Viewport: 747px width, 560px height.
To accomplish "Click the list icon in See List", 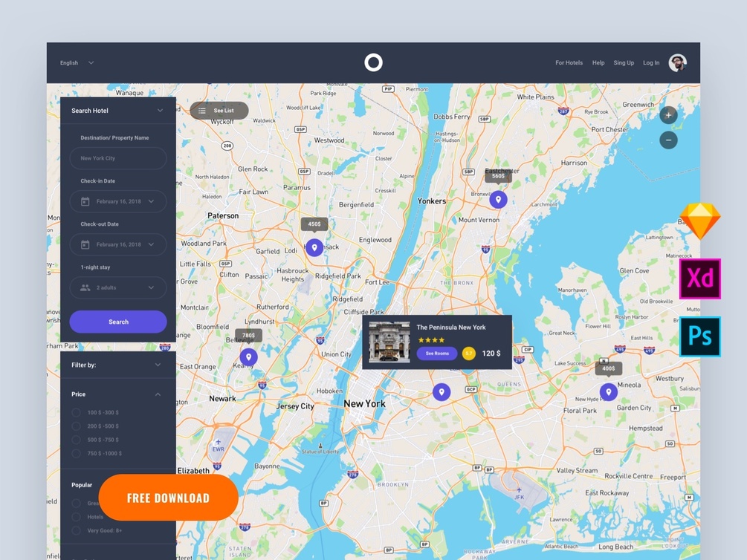I will [202, 111].
